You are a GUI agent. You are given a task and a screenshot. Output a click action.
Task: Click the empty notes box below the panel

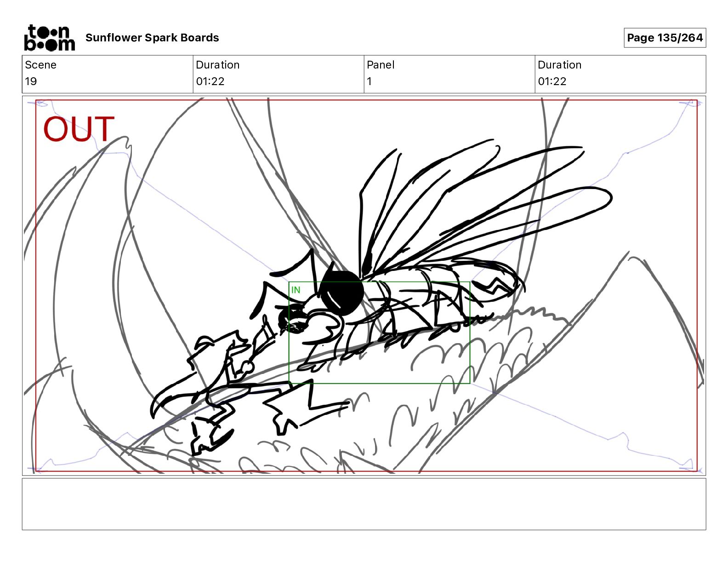[x=364, y=504]
